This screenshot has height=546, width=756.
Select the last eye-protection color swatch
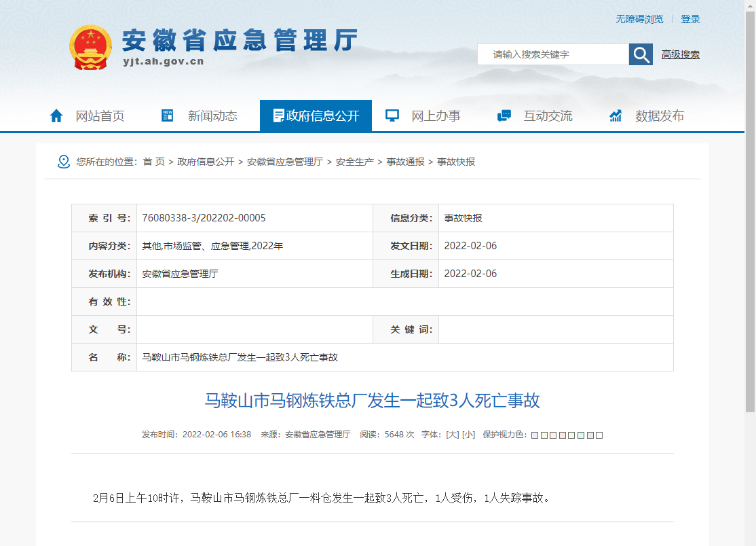pyautogui.click(x=599, y=435)
